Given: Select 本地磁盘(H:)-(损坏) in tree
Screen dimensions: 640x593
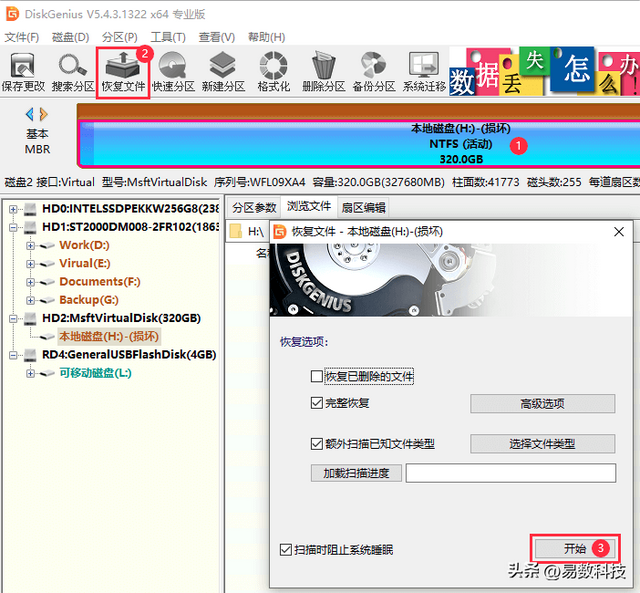Looking at the screenshot, I should pyautogui.click(x=109, y=336).
